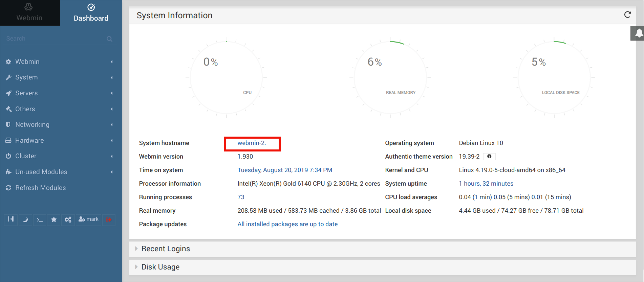Click the caret arrow on the Networking row

pyautogui.click(x=111, y=124)
